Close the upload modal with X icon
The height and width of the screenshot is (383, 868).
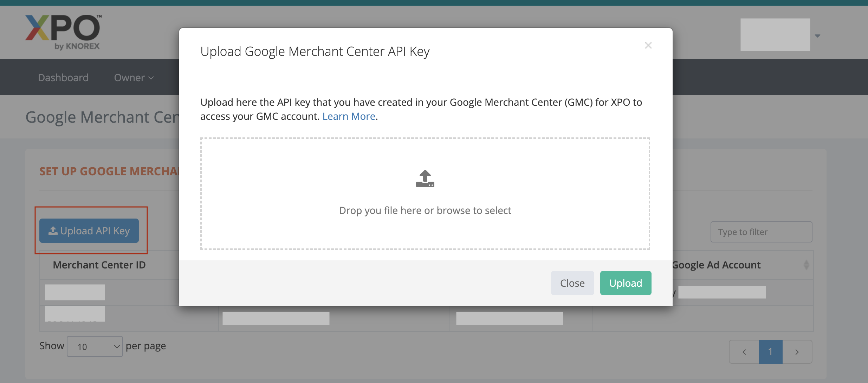pos(648,46)
